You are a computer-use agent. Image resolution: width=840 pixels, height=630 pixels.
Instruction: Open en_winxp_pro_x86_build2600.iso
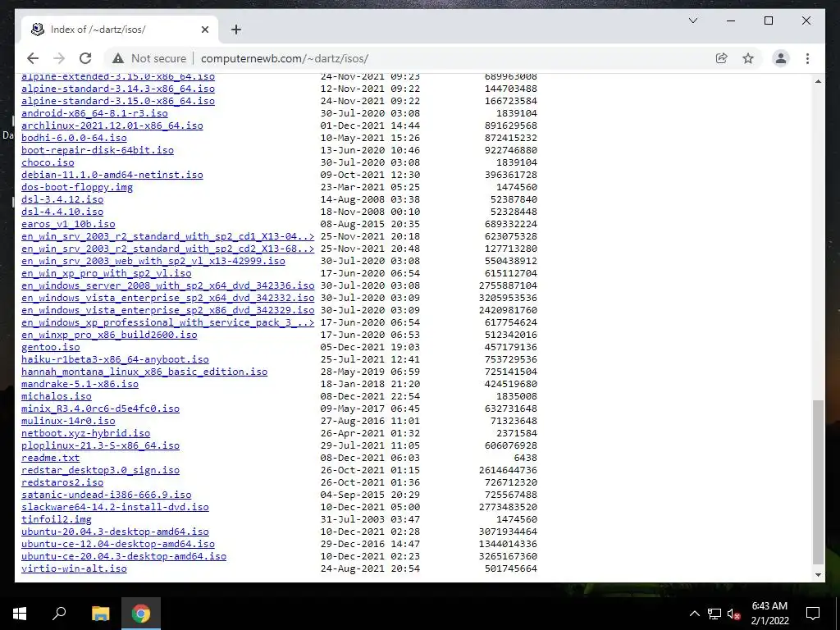coord(109,336)
